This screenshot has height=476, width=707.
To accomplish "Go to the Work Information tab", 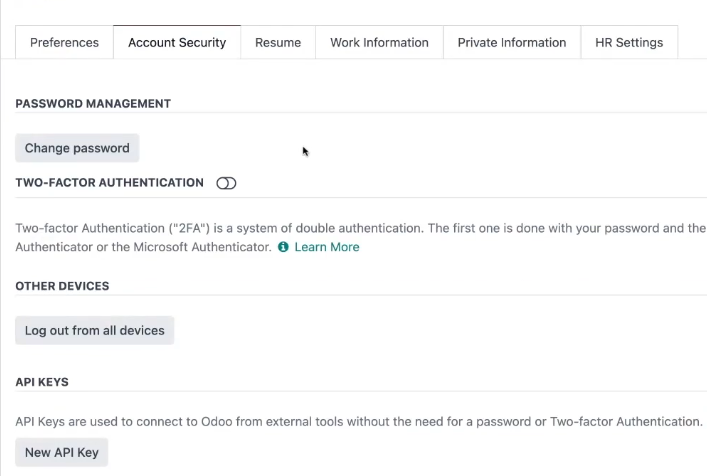I will pos(379,42).
